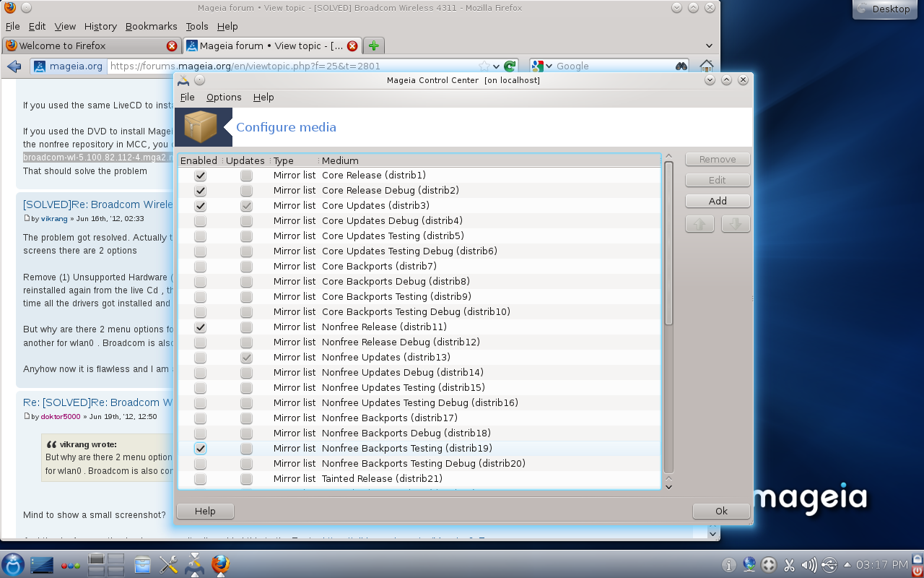924x578 pixels.
Task: Open the activities three-dots icon in the panel
Action: (71, 565)
